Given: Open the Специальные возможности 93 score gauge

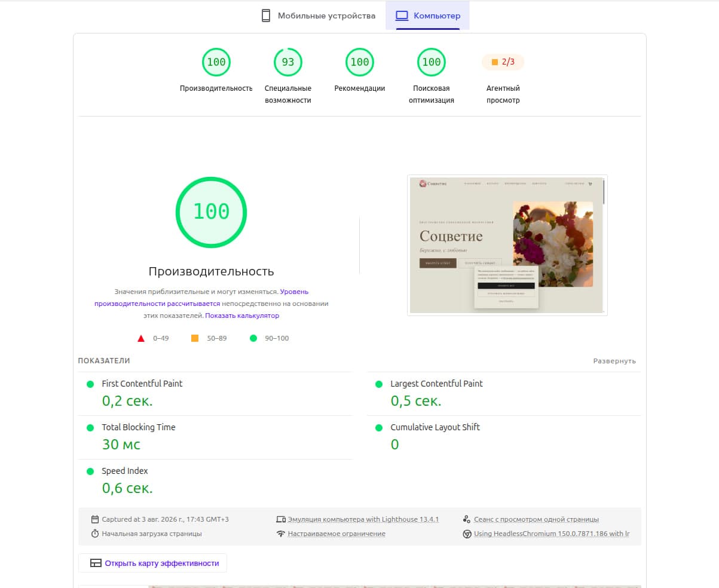Looking at the screenshot, I should (x=288, y=62).
